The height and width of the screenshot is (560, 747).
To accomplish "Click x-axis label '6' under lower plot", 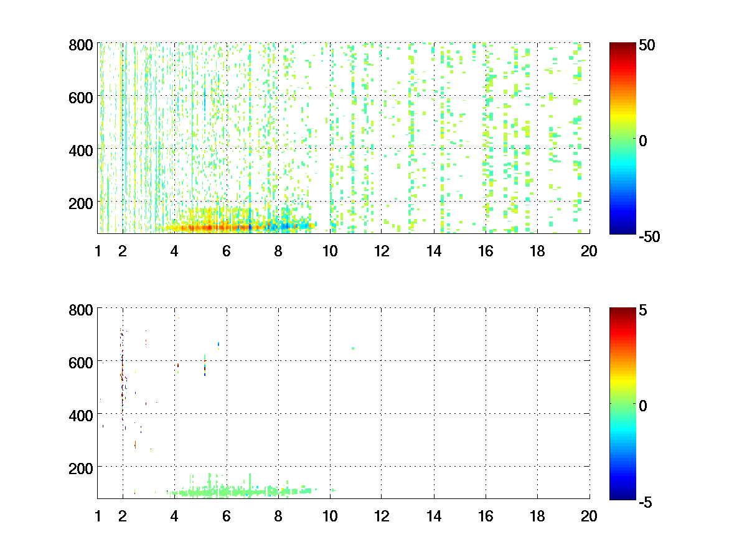I will (x=227, y=516).
